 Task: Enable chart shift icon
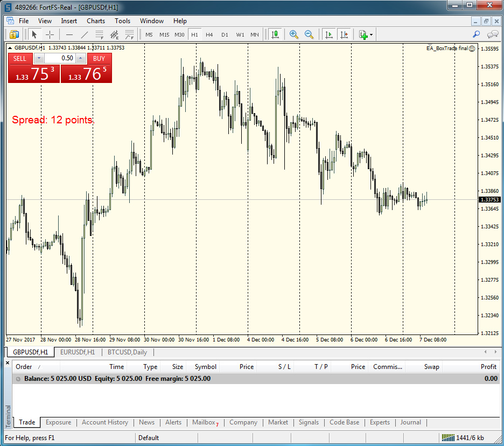(x=344, y=34)
